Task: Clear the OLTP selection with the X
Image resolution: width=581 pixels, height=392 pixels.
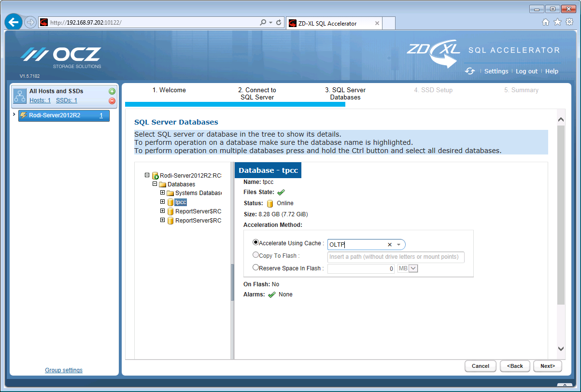Action: pos(390,245)
